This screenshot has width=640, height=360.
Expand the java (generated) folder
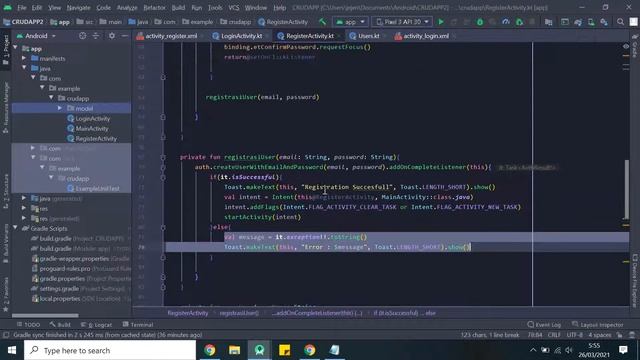click(24, 198)
